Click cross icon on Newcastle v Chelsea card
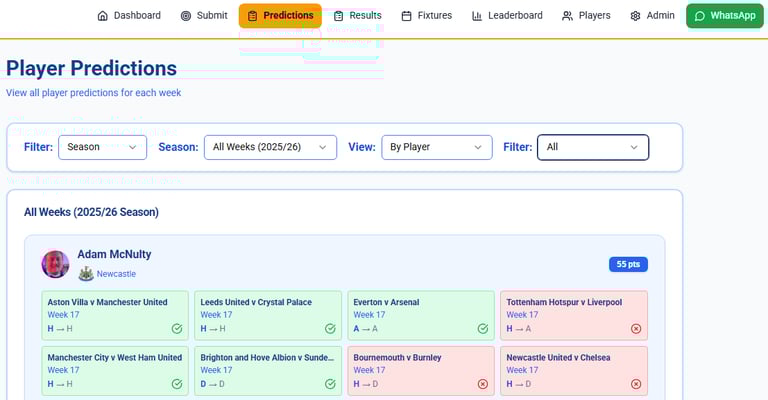This screenshot has height=400, width=768. 636,384
